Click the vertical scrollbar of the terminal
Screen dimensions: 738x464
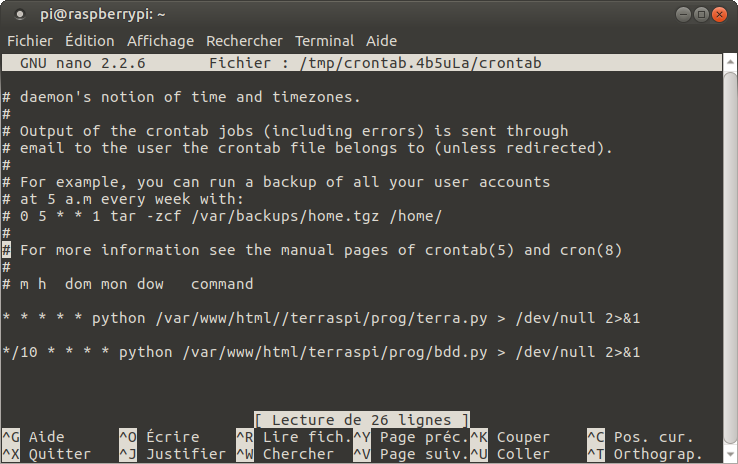click(729, 250)
